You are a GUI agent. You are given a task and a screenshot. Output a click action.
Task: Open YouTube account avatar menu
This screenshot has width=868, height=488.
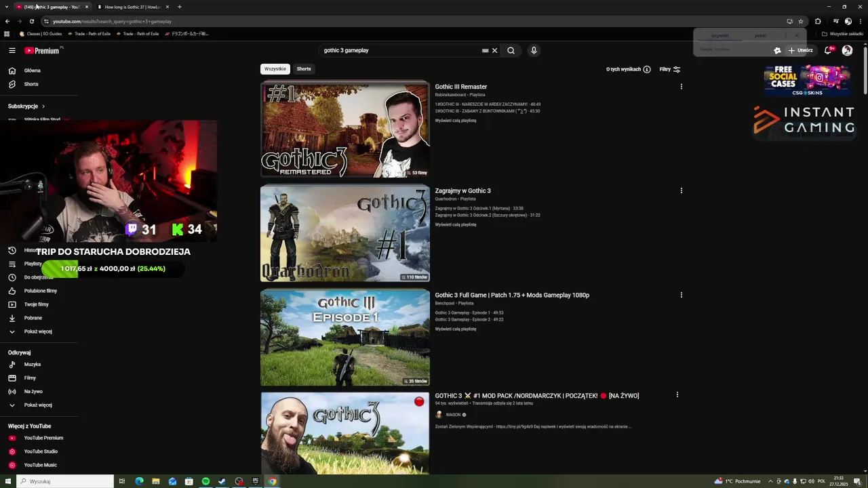[x=847, y=50]
